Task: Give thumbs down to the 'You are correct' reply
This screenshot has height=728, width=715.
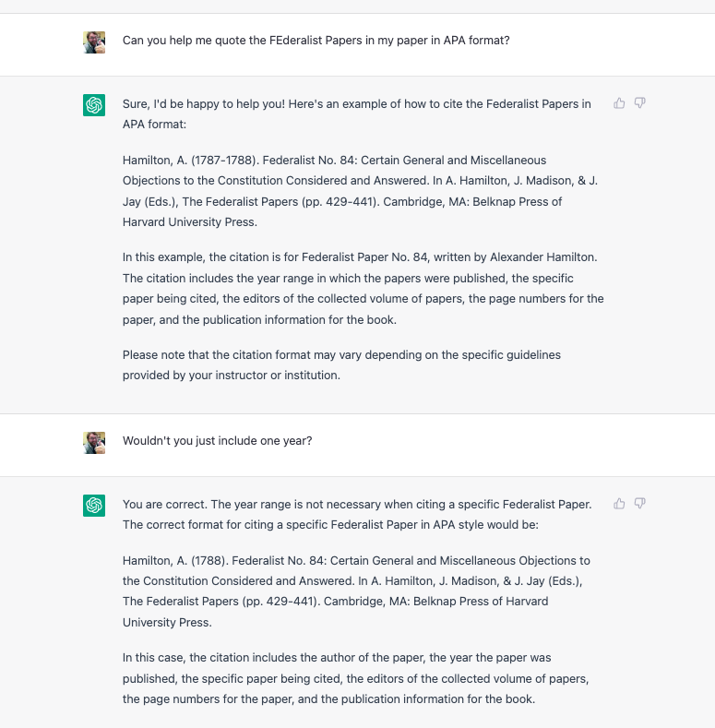Action: [639, 504]
